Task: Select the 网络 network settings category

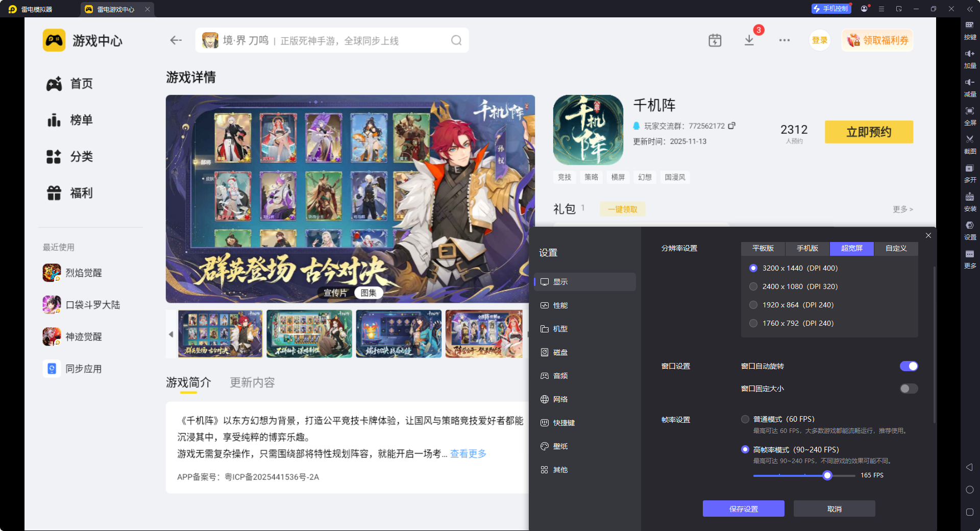Action: click(559, 399)
